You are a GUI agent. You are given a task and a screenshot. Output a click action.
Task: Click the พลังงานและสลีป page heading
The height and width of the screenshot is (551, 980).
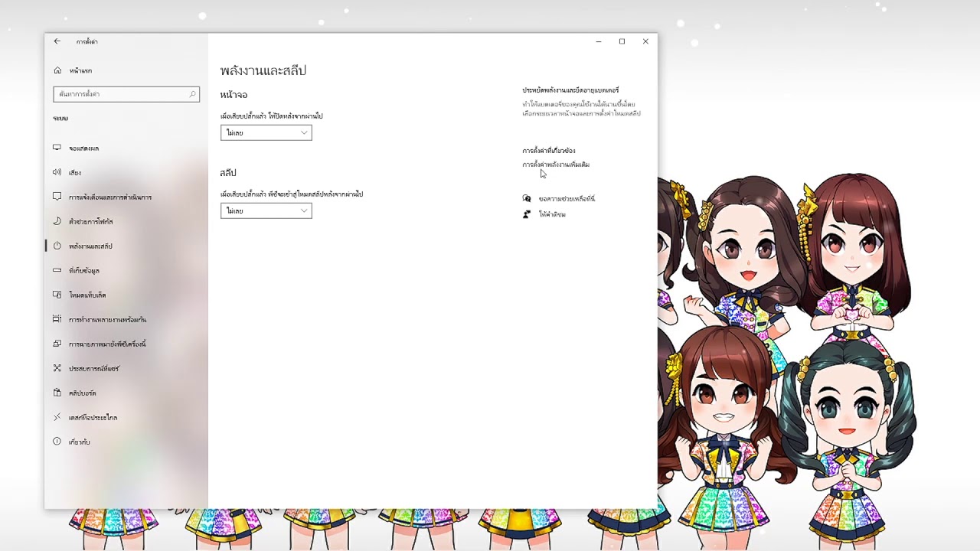[263, 70]
